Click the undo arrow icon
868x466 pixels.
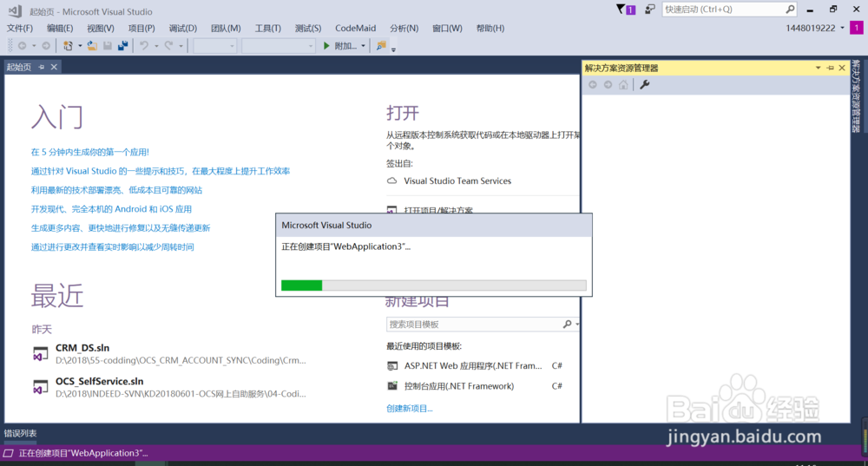coord(144,46)
